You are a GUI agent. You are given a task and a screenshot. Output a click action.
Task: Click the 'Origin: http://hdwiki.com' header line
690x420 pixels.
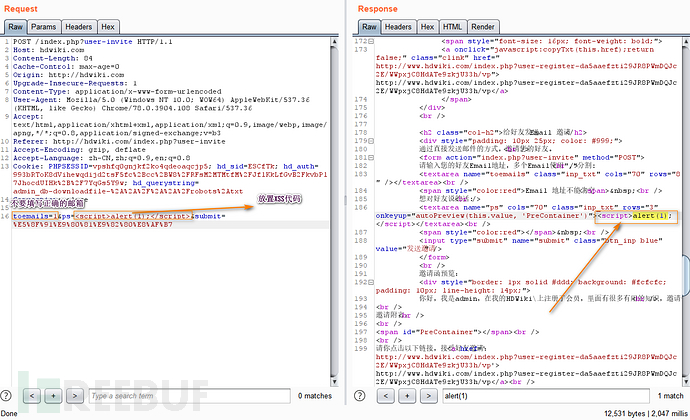pos(68,75)
